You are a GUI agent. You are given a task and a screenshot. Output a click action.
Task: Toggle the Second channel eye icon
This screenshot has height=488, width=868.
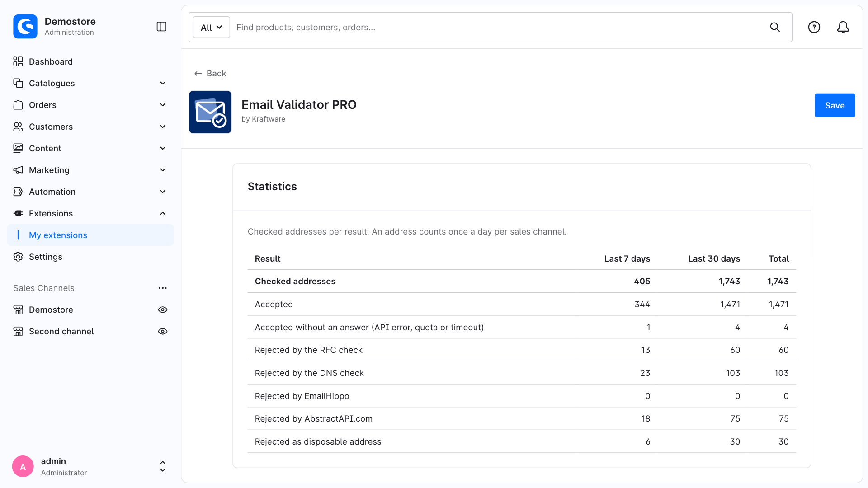(163, 331)
